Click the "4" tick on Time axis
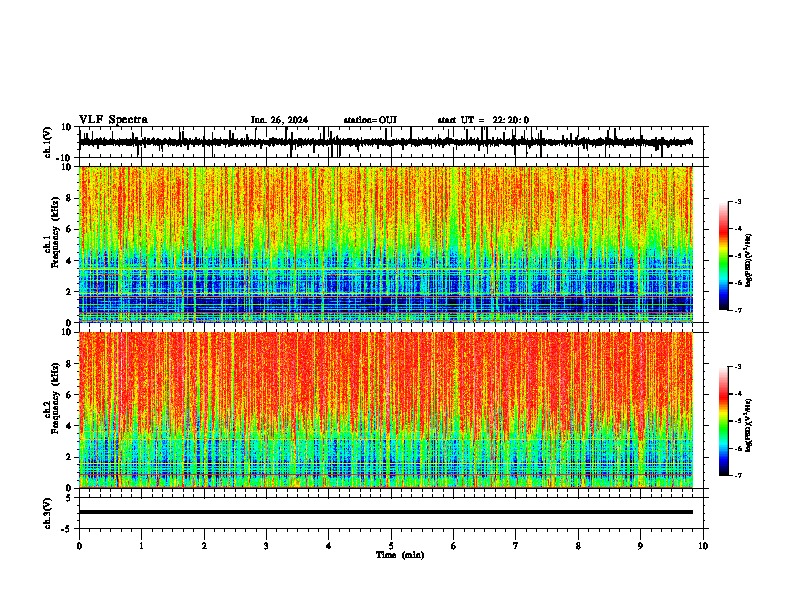The height and width of the screenshot is (612, 792). pyautogui.click(x=328, y=546)
